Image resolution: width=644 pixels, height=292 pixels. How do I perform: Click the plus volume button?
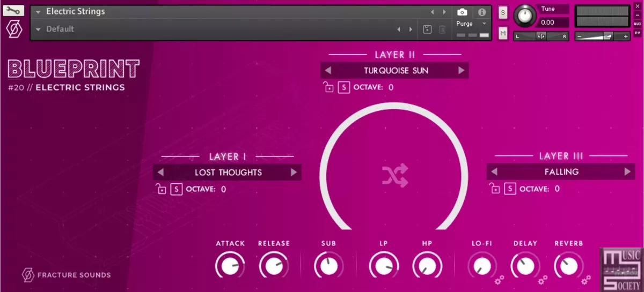pyautogui.click(x=626, y=36)
